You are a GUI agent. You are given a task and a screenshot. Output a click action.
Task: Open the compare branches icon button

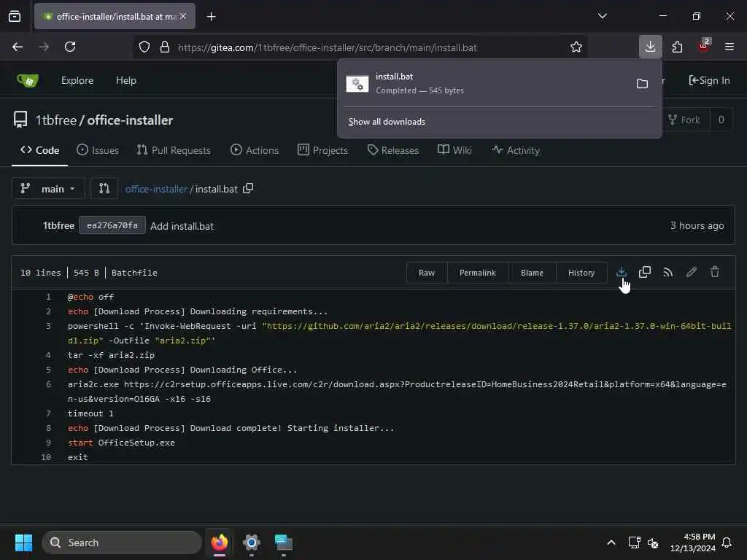click(104, 189)
